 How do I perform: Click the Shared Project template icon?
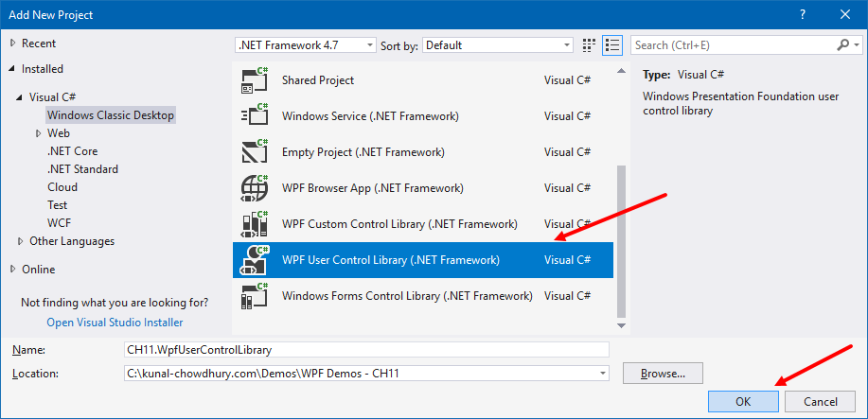(256, 80)
